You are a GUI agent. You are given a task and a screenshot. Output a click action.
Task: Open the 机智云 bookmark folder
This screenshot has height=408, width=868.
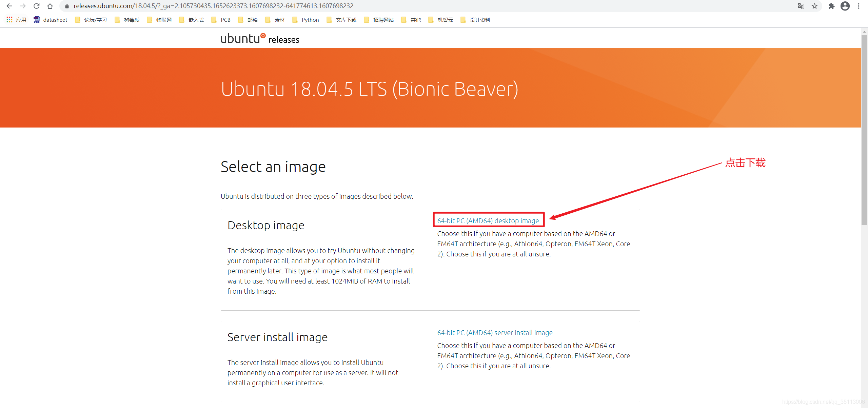tap(441, 20)
